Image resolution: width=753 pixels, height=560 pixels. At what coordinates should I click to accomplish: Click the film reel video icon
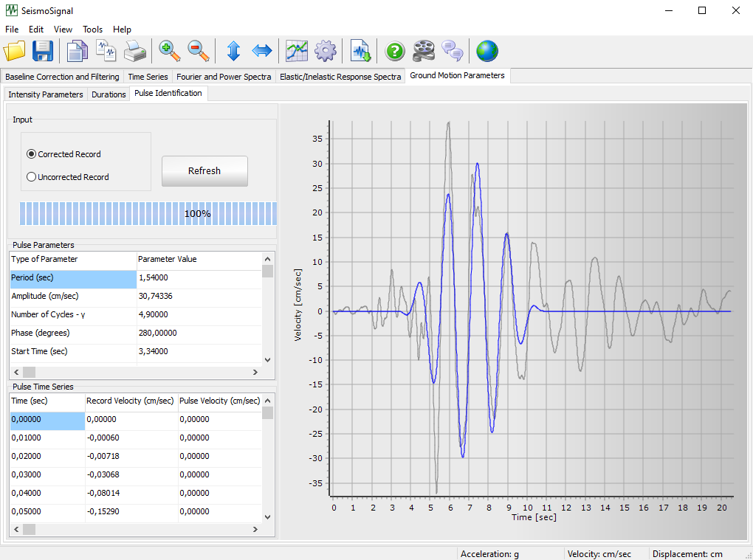pyautogui.click(x=424, y=51)
